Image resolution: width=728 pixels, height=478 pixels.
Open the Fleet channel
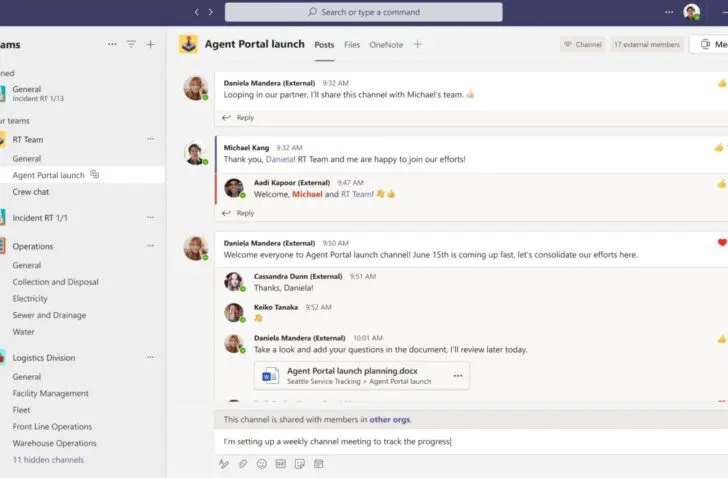[x=21, y=410]
